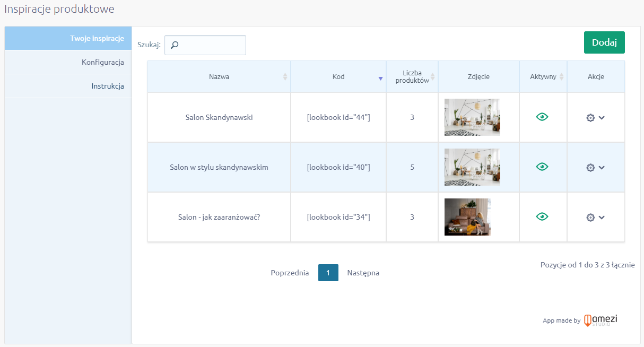Image resolution: width=644 pixels, height=347 pixels.
Task: Go to Następna page
Action: pyautogui.click(x=363, y=273)
